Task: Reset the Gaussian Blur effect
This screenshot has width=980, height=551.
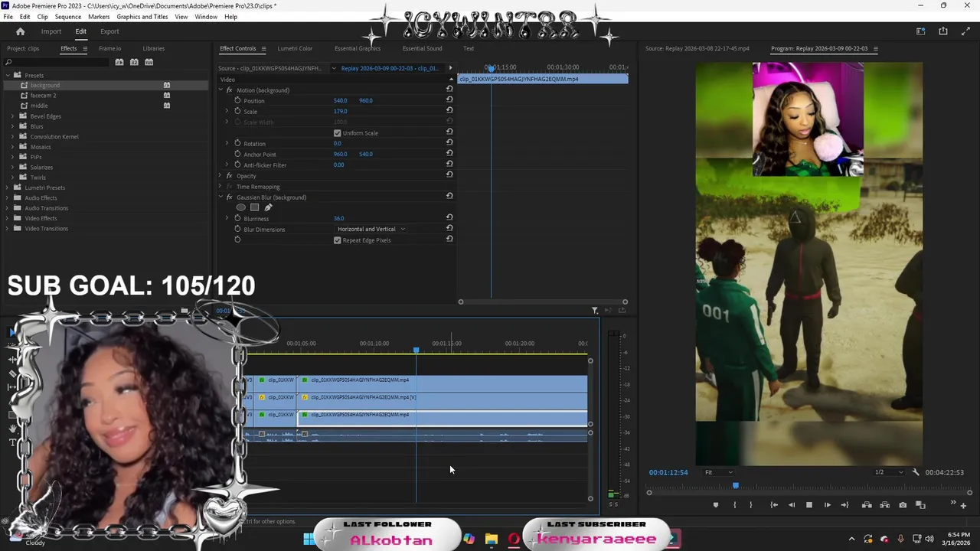Action: click(x=449, y=197)
